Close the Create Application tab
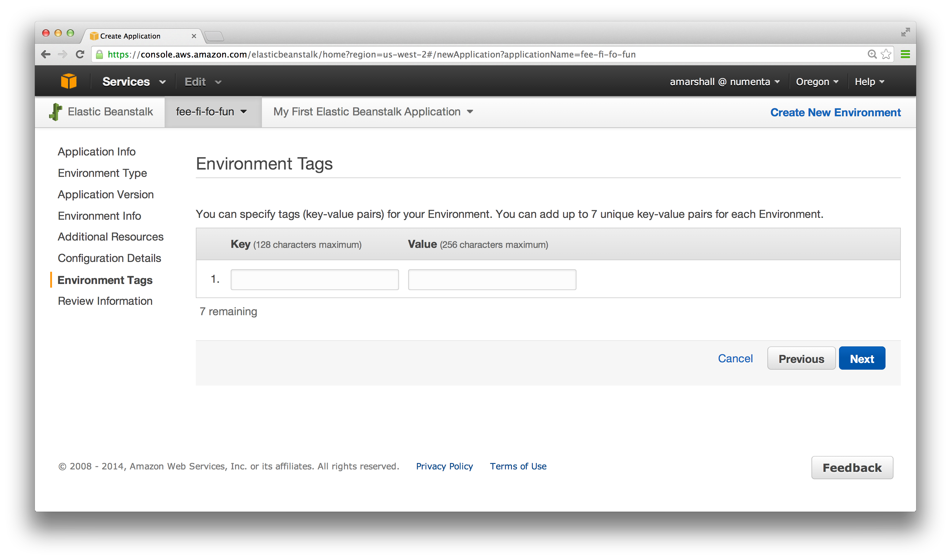Screen dimensions: 951x560 (194, 36)
